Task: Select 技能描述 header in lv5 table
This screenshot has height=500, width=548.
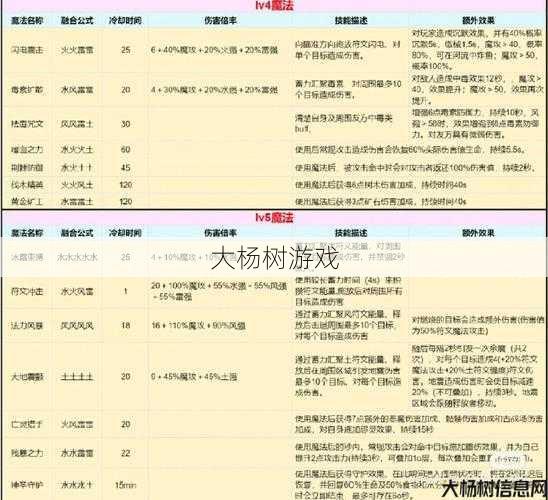Action: coord(351,233)
